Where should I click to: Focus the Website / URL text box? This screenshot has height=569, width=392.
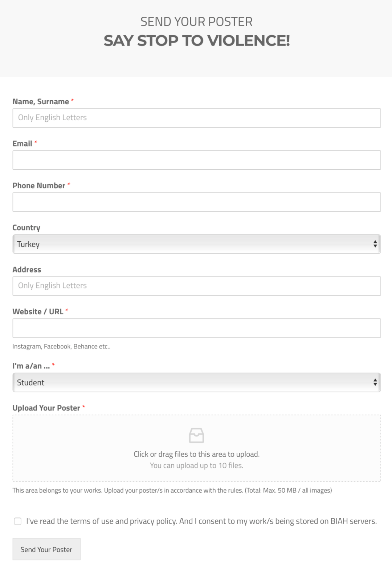click(x=196, y=328)
